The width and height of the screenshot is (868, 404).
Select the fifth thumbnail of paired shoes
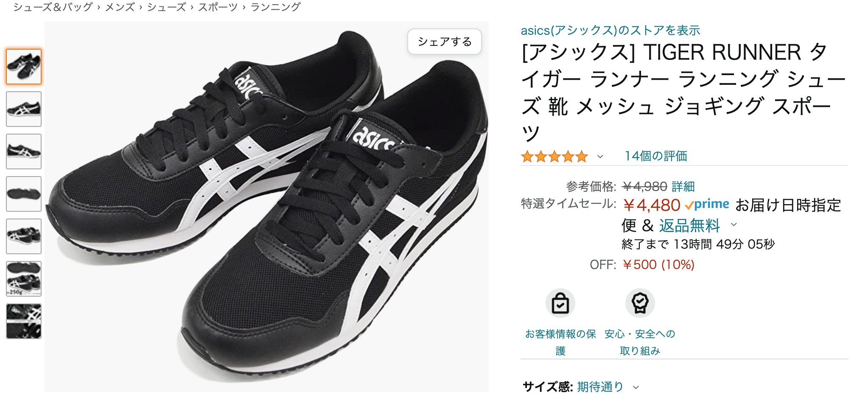pos(24,236)
